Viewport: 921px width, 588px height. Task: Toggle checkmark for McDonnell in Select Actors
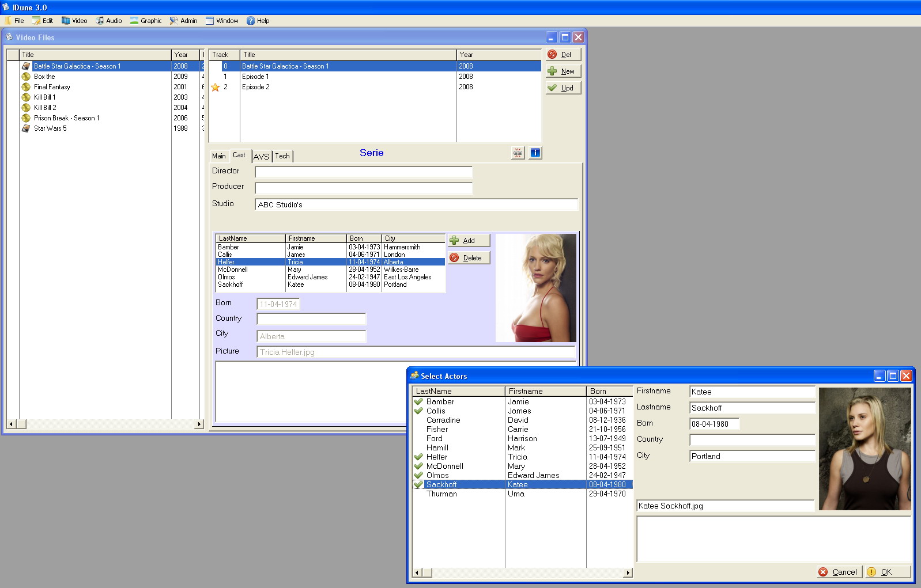point(418,466)
